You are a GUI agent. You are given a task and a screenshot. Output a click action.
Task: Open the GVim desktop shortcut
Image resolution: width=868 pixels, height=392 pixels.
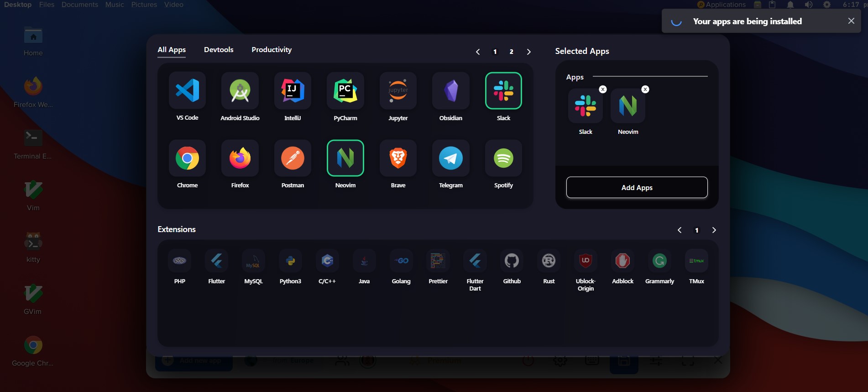coord(33,299)
